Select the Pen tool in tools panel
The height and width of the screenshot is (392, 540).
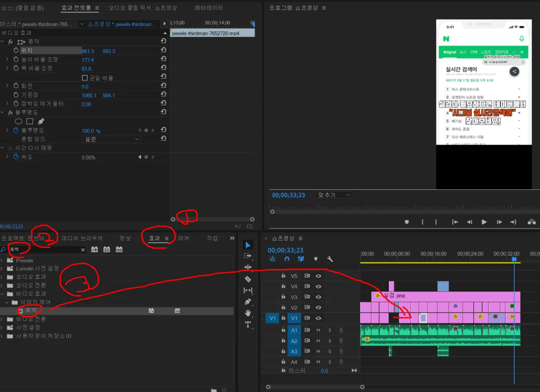point(248,302)
